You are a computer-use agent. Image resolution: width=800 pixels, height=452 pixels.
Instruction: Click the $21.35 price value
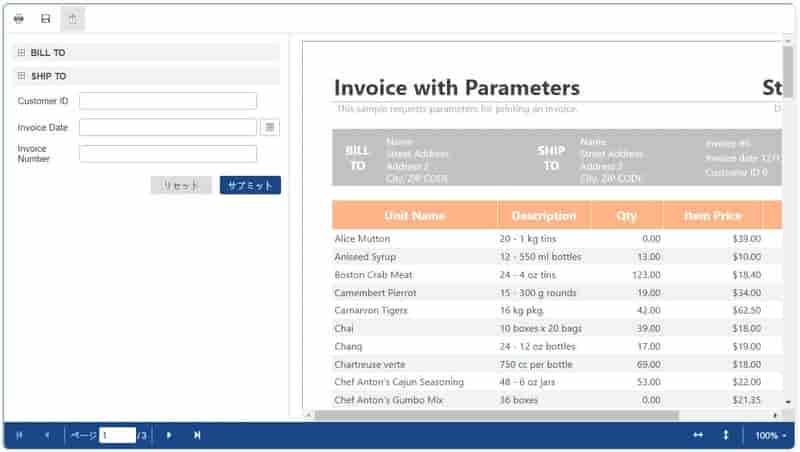[746, 400]
